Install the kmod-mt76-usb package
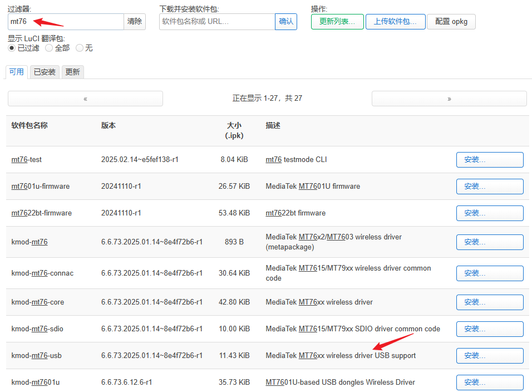This screenshot has width=532, height=392. coord(489,356)
